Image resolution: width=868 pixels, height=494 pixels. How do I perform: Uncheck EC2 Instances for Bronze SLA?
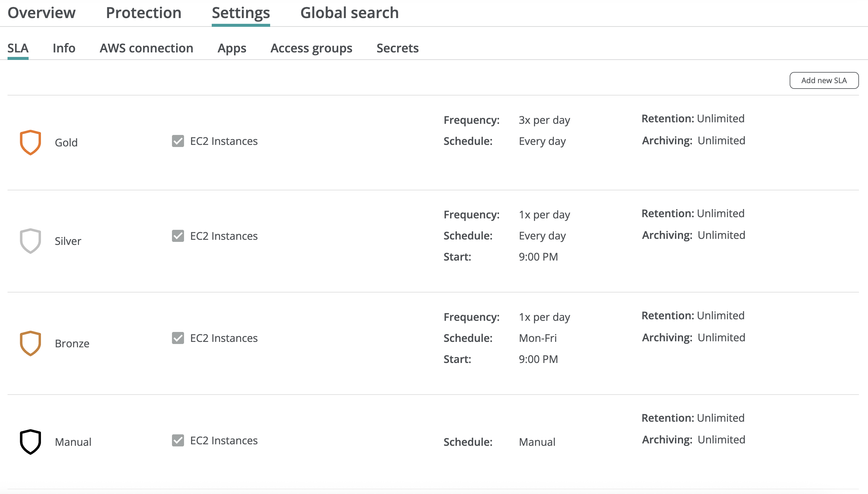[x=178, y=338]
